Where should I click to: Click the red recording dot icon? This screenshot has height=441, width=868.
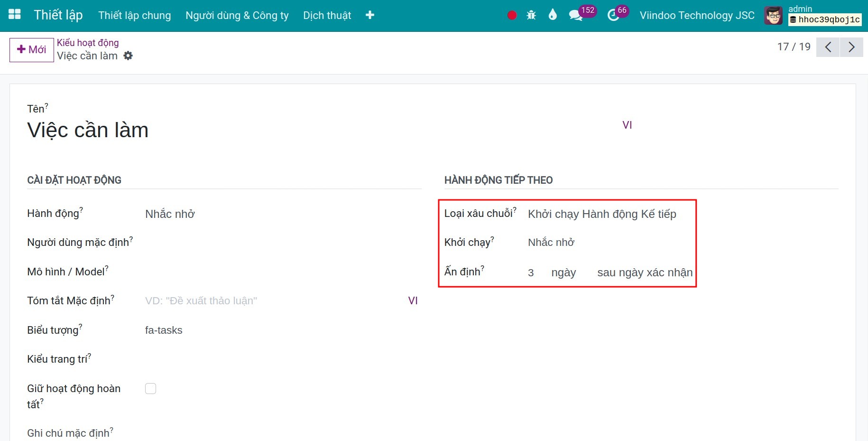pyautogui.click(x=512, y=15)
